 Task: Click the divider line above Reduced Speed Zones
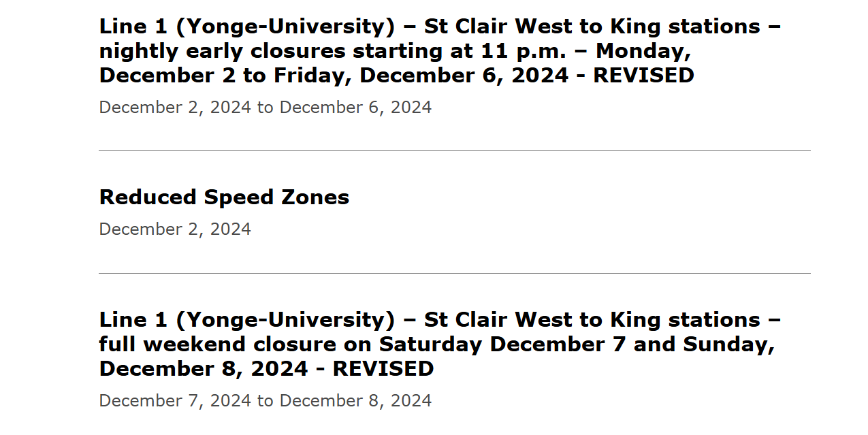pos(454,150)
